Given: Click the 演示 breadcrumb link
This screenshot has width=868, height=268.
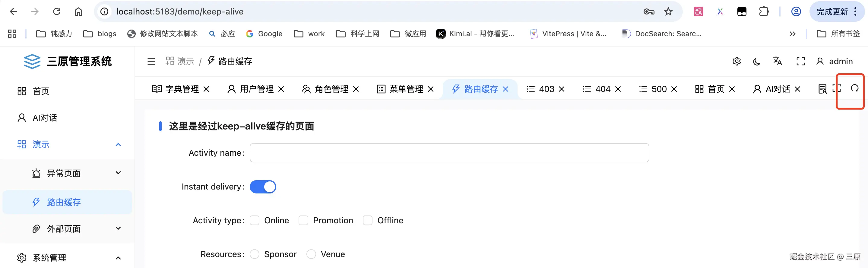Looking at the screenshot, I should [x=180, y=61].
